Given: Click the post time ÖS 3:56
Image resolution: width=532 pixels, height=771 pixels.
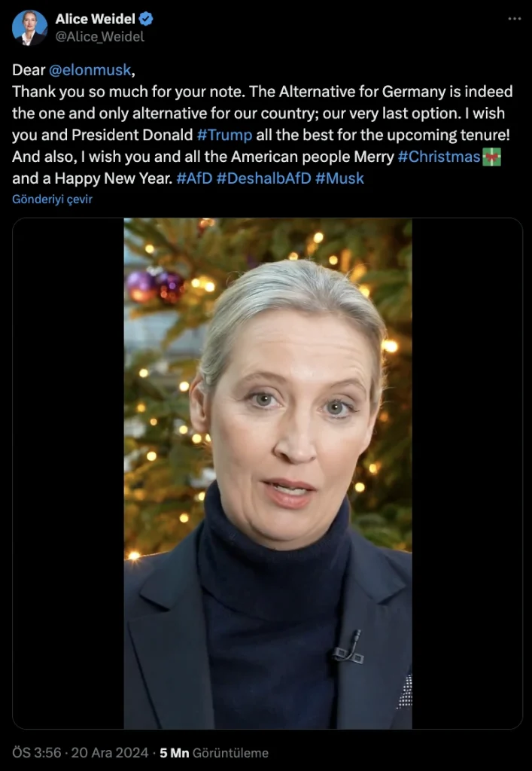Looking at the screenshot, I should pyautogui.click(x=37, y=753).
